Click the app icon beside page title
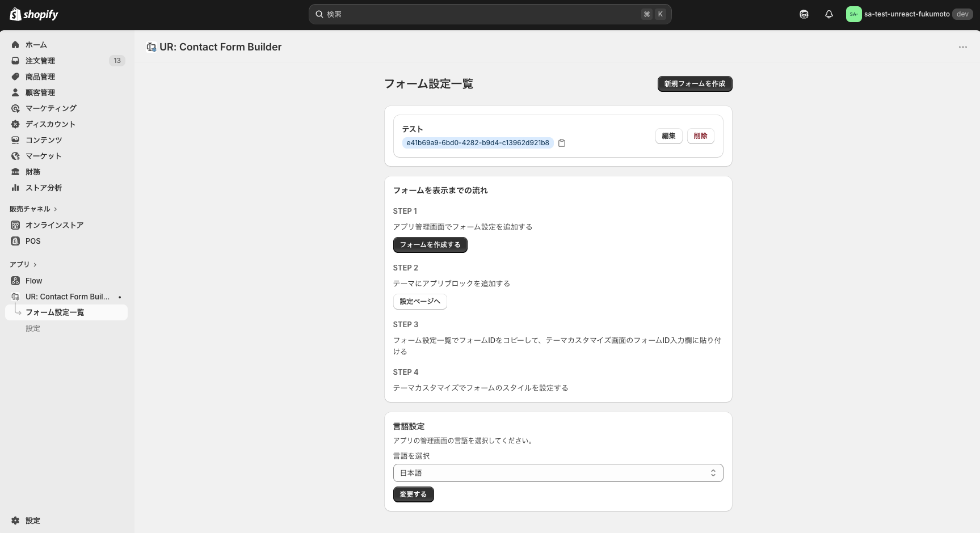The image size is (980, 533). click(x=151, y=47)
